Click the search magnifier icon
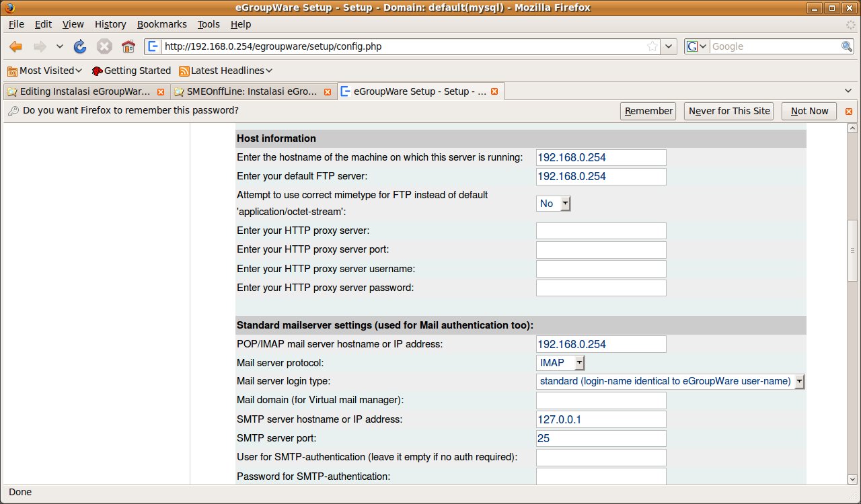861x504 pixels. click(847, 46)
